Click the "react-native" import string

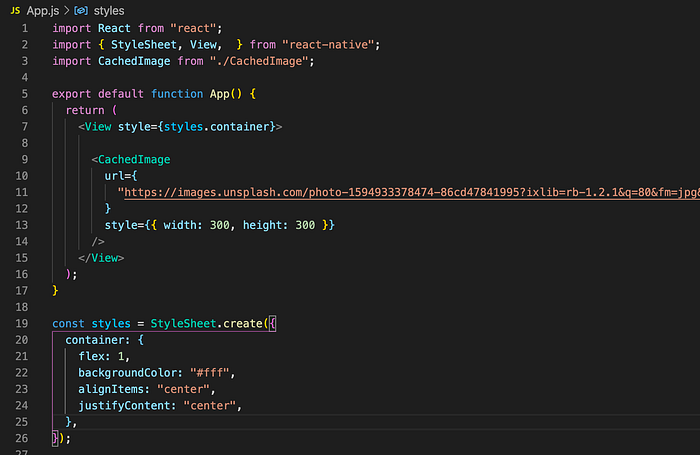(x=328, y=45)
